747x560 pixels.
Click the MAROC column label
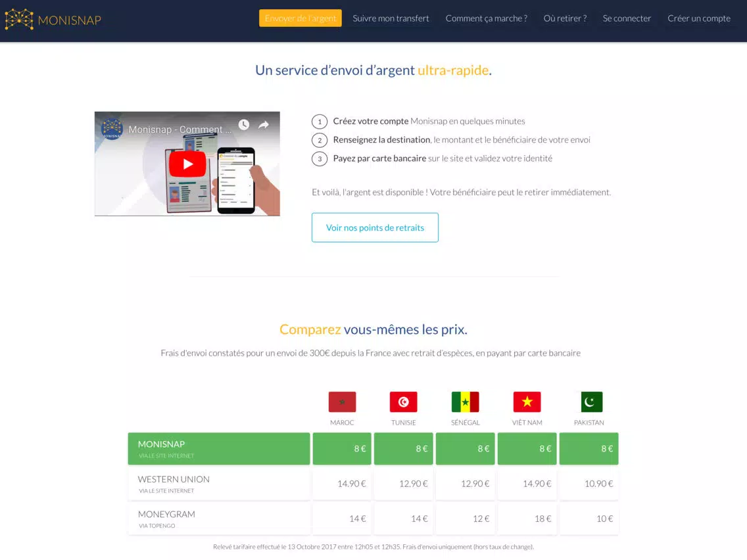click(342, 423)
